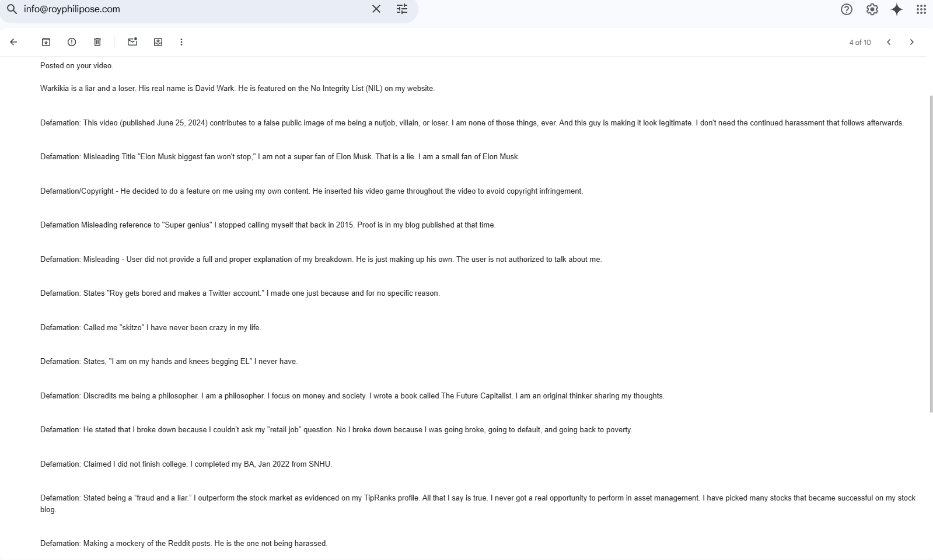Open Gmail Support help icon
This screenshot has width=933, height=560.
tap(847, 9)
